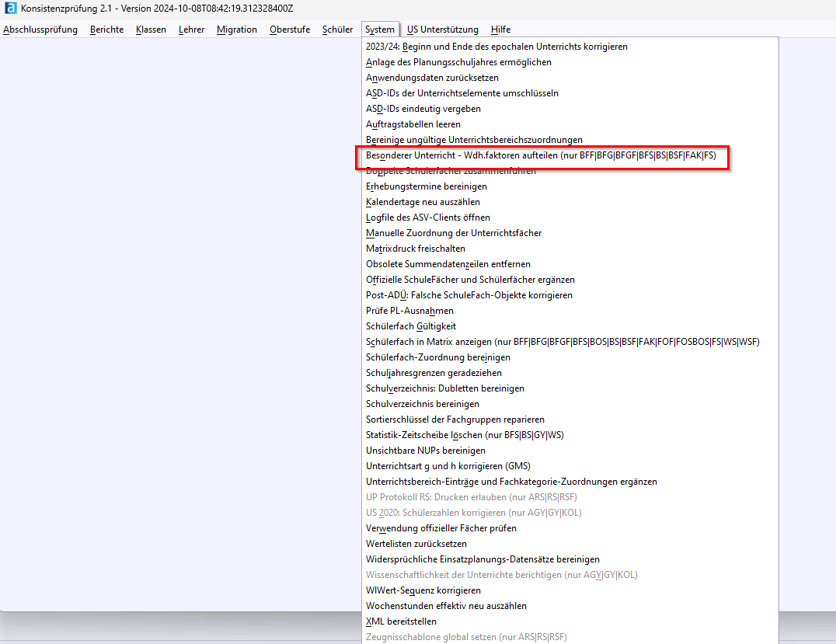Choose Matrixdruck freischalten
The height and width of the screenshot is (644, 836).
pyautogui.click(x=570, y=248)
